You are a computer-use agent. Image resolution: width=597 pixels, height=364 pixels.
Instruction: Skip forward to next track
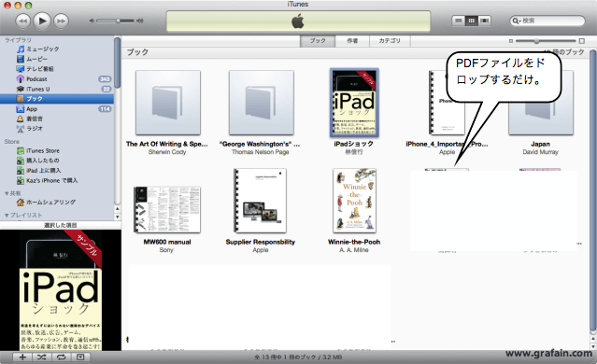click(x=61, y=21)
